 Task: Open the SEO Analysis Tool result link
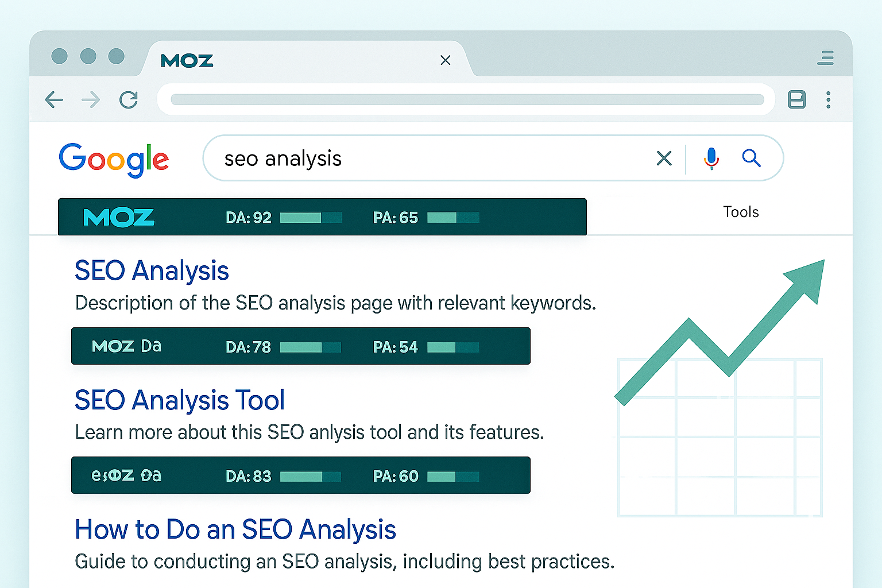pyautogui.click(x=179, y=400)
